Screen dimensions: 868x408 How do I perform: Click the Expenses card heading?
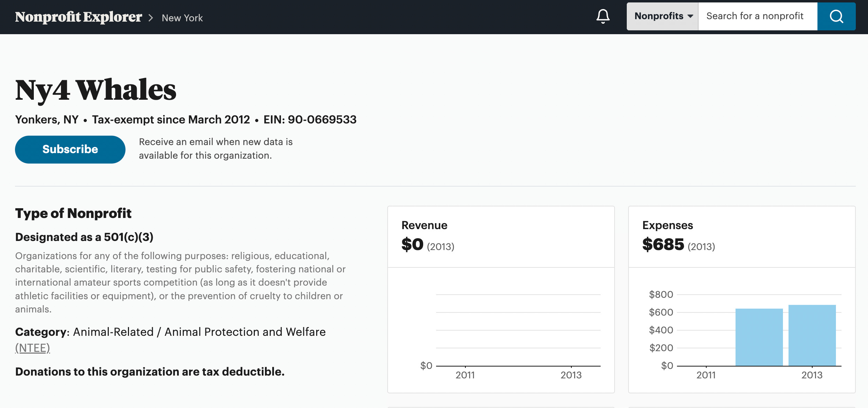pos(667,225)
